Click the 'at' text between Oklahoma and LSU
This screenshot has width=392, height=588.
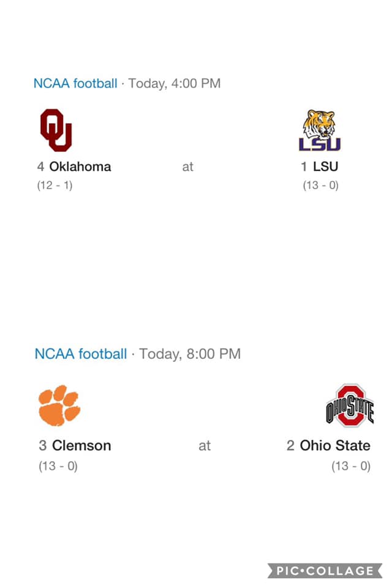(x=187, y=167)
